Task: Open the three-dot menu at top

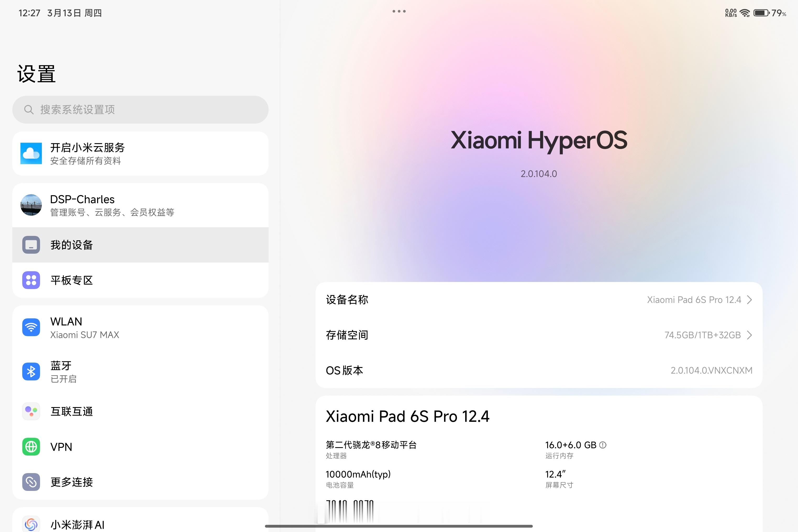Action: (399, 11)
